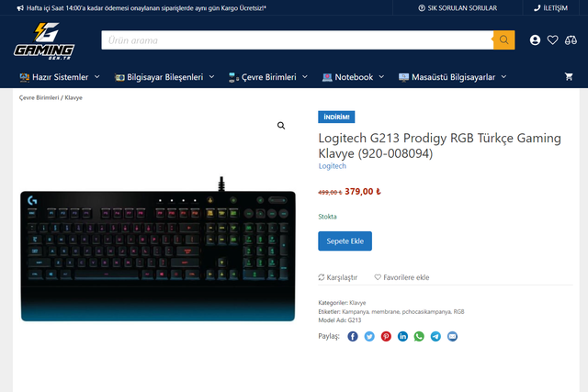The height and width of the screenshot is (392, 588).
Task: Zoom product image with magnifier icon
Action: coord(281,126)
